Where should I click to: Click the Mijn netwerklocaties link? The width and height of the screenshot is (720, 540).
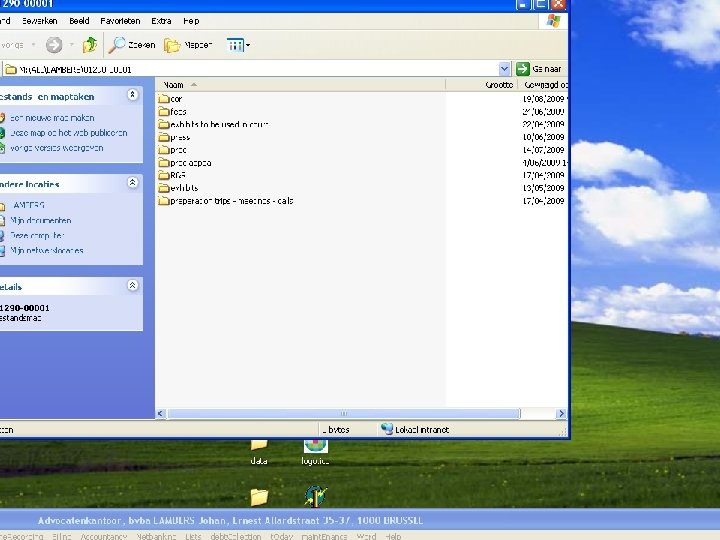(x=47, y=250)
